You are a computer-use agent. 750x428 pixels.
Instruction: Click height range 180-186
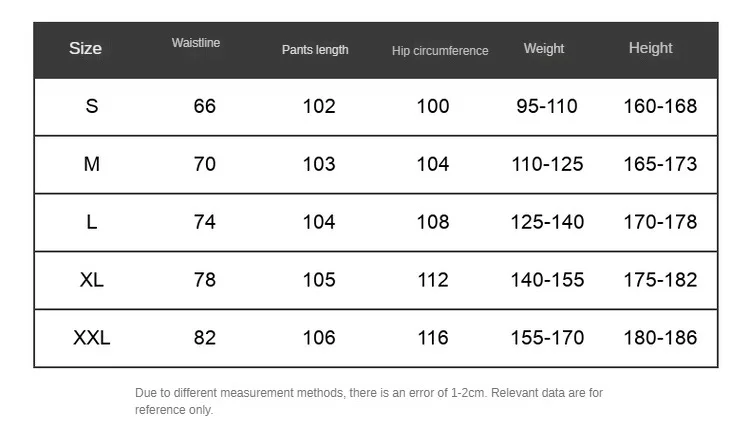(x=660, y=338)
